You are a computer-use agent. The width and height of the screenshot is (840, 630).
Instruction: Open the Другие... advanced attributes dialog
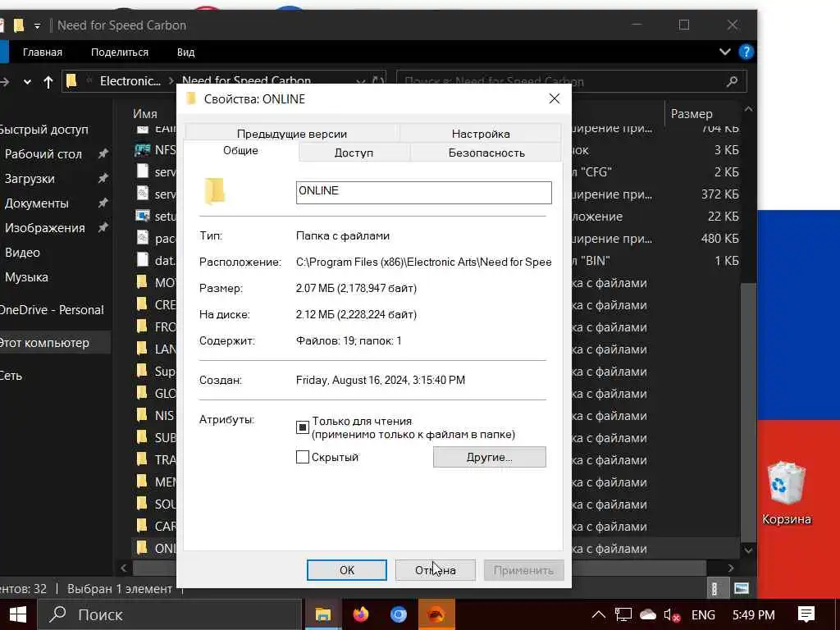[x=489, y=457]
